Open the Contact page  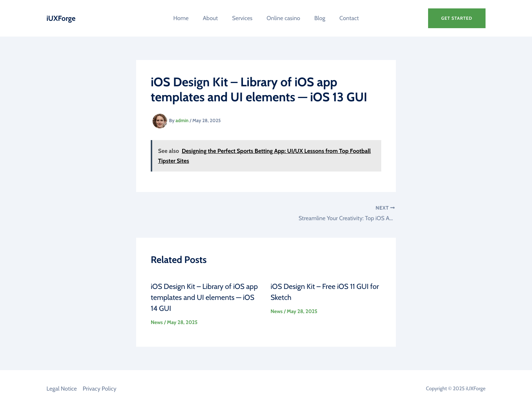(x=349, y=18)
